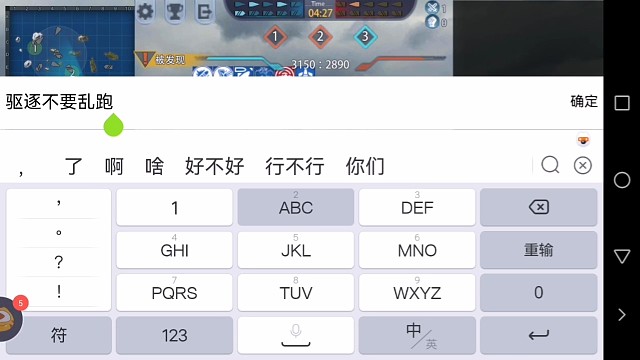Tap the DEF key
Viewport: 640px width, 360px height.
click(417, 207)
